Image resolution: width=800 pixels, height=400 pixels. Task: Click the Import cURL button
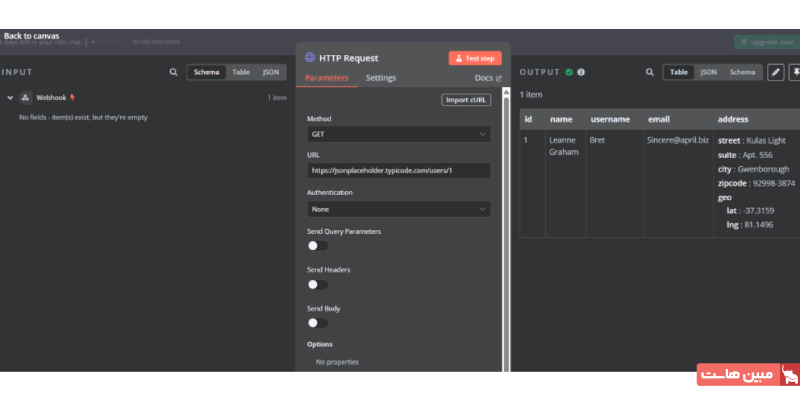466,100
